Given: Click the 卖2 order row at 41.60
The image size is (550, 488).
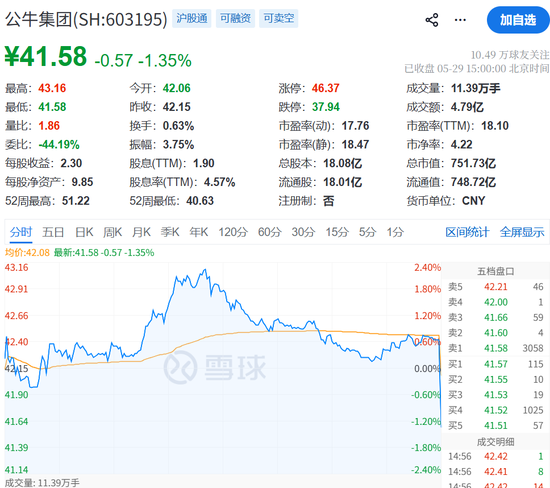Looking at the screenshot, I should coord(495,333).
